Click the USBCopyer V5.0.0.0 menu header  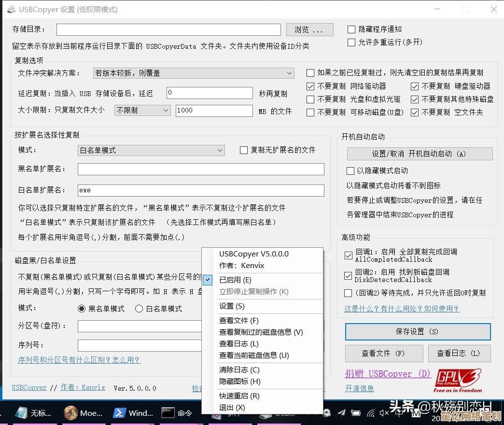click(254, 254)
